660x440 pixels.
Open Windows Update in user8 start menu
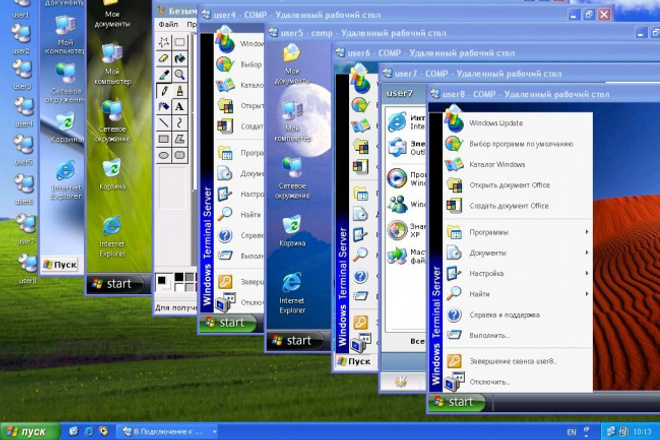[518, 123]
